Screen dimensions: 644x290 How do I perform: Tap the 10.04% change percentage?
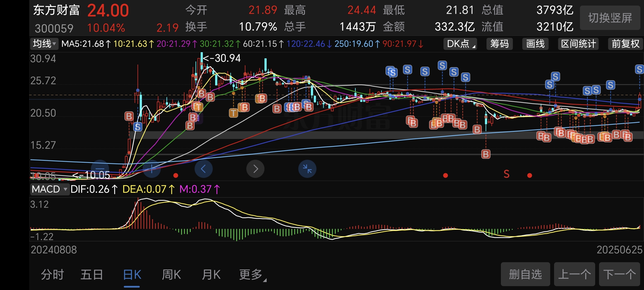[106, 28]
